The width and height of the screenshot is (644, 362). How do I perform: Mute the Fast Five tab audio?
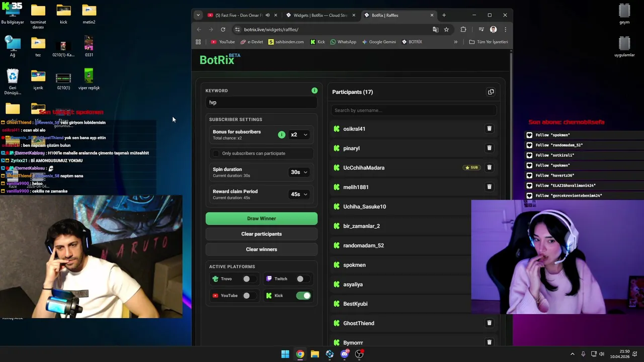point(267,15)
